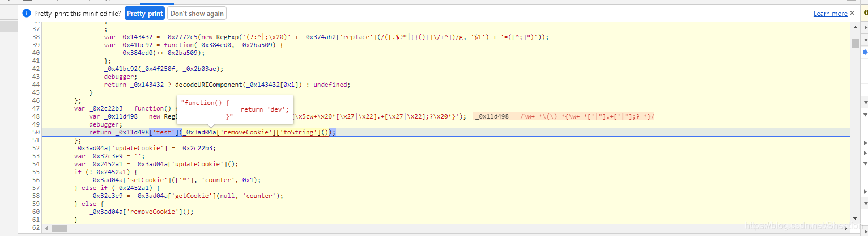Click line number 52 in the gutter

(36, 148)
